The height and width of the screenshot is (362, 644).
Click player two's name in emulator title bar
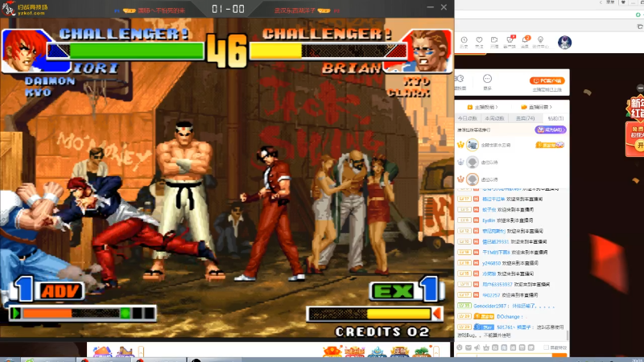click(x=295, y=10)
